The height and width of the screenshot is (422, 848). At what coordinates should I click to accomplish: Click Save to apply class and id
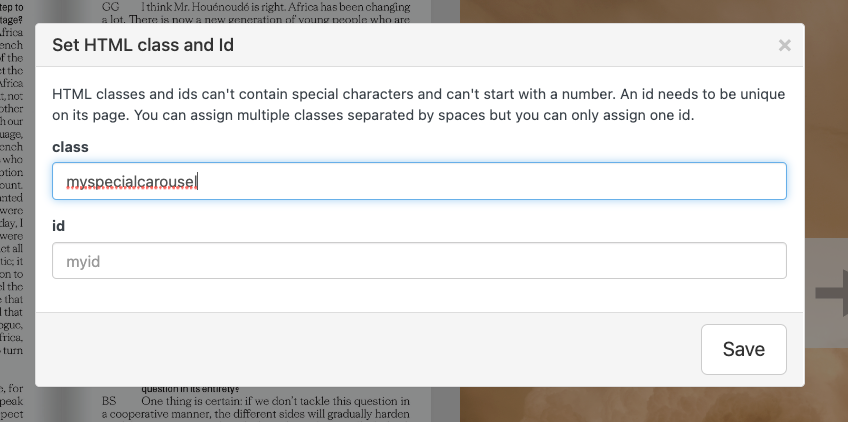[743, 349]
